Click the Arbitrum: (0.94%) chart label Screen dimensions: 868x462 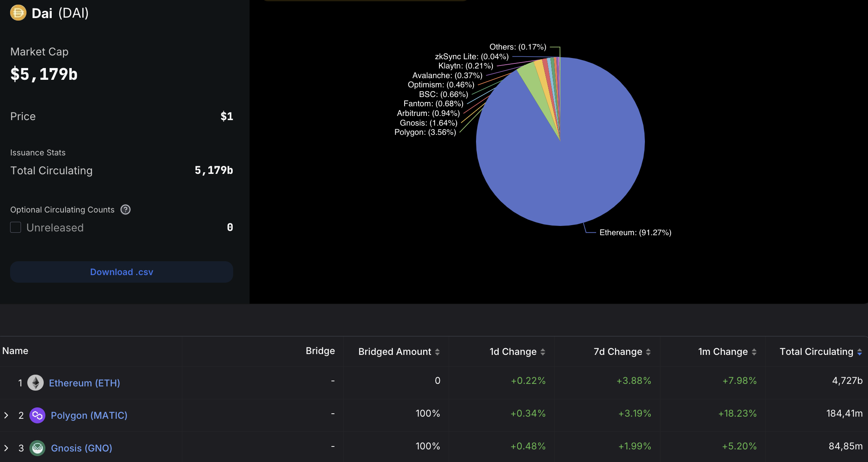[x=428, y=113]
